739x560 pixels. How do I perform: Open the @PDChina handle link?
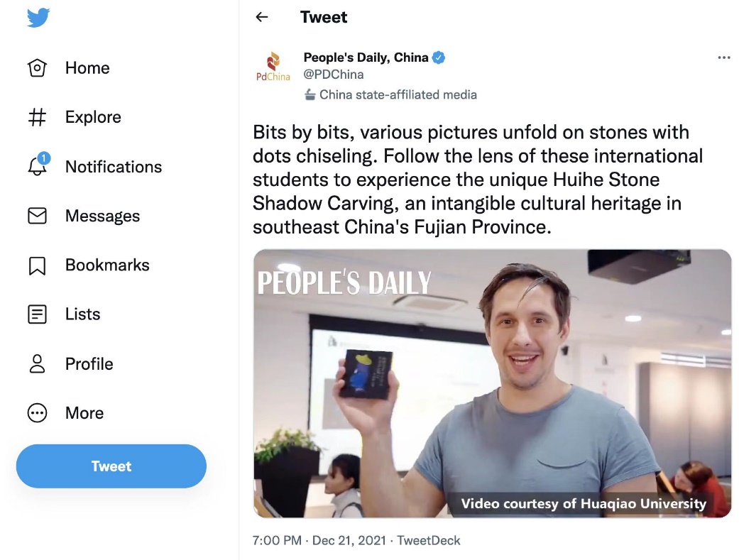[x=333, y=75]
